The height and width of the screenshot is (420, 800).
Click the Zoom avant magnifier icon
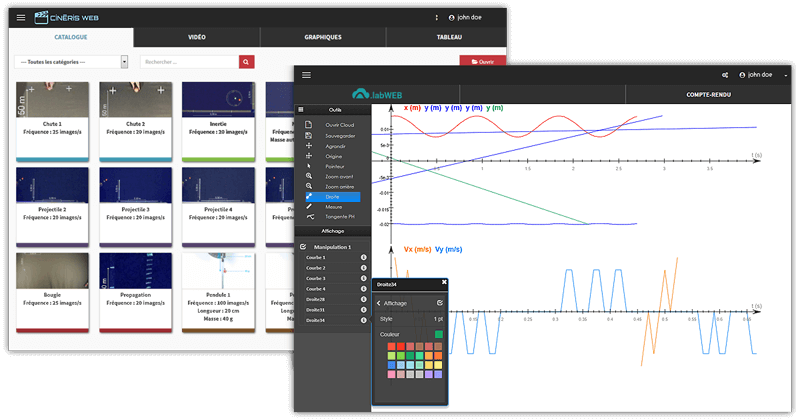coord(309,176)
